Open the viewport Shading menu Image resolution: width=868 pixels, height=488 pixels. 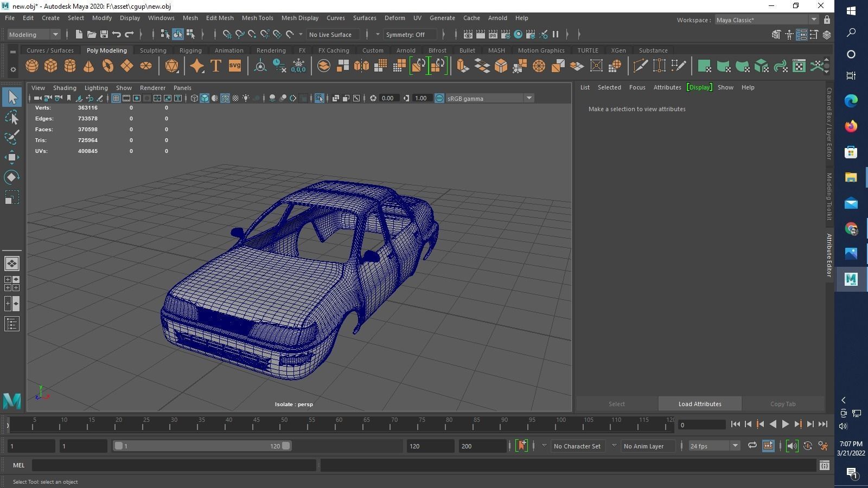(x=65, y=88)
